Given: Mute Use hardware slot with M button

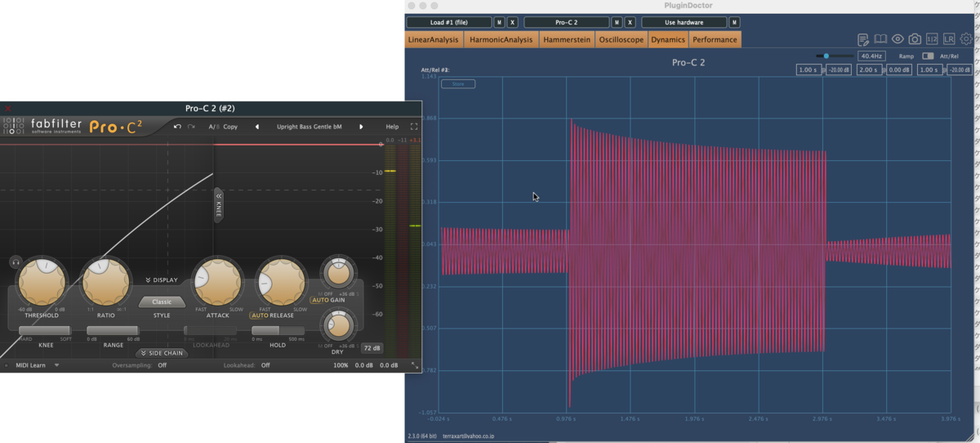Looking at the screenshot, I should [x=734, y=22].
